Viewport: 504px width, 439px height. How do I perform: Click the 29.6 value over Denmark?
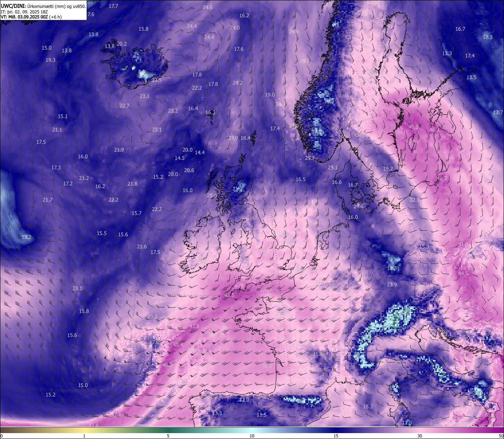tap(358, 206)
